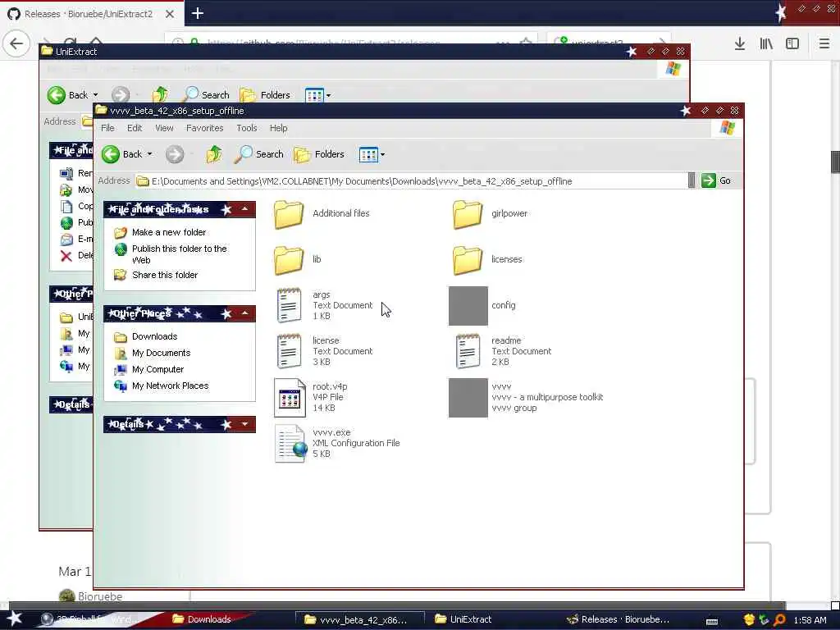This screenshot has width=840, height=630.
Task: Select the readme text document icon
Action: 468,351
